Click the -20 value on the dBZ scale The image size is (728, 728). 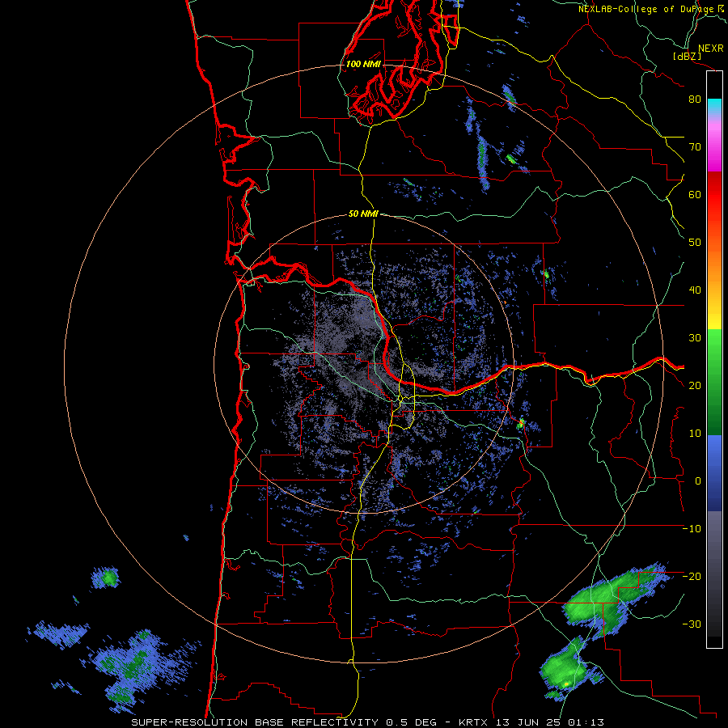tap(692, 576)
